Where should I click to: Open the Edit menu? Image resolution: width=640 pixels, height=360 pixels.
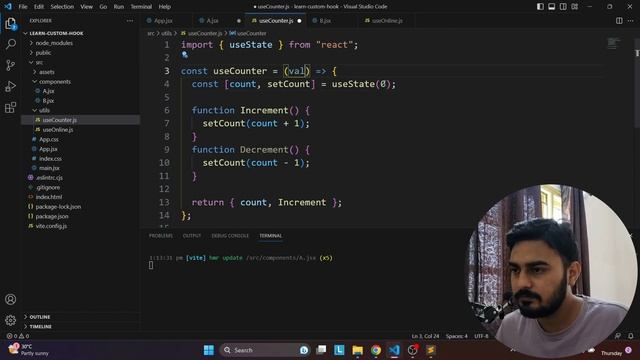coord(39,7)
